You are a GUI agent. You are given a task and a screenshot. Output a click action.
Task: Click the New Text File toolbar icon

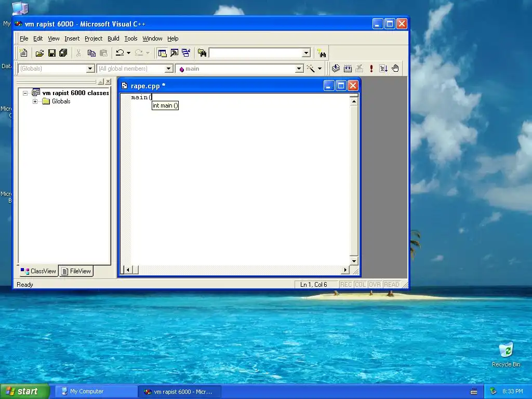[x=23, y=53]
